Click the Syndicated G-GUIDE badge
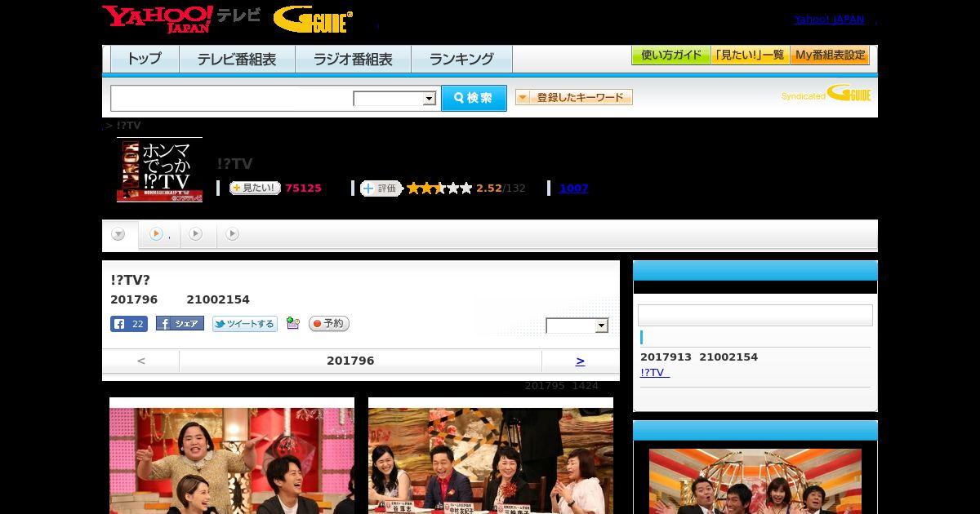Viewport: 980px width, 514px height. click(826, 94)
